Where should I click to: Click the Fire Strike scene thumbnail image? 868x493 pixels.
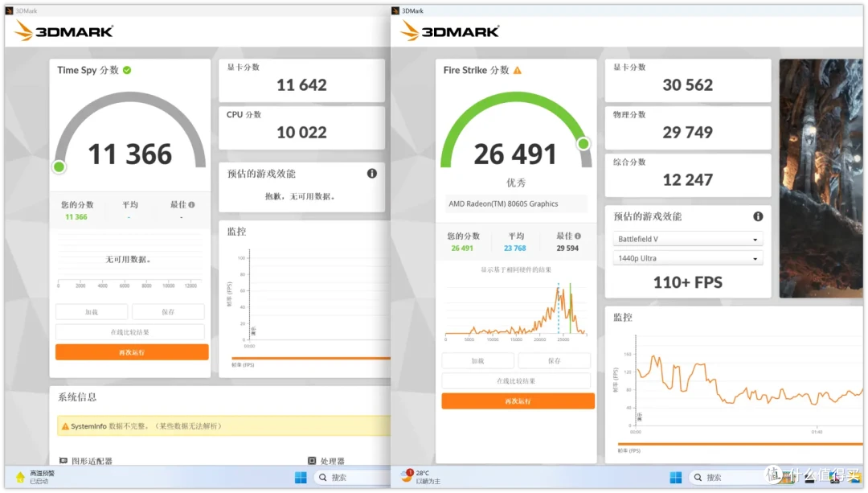coord(821,179)
